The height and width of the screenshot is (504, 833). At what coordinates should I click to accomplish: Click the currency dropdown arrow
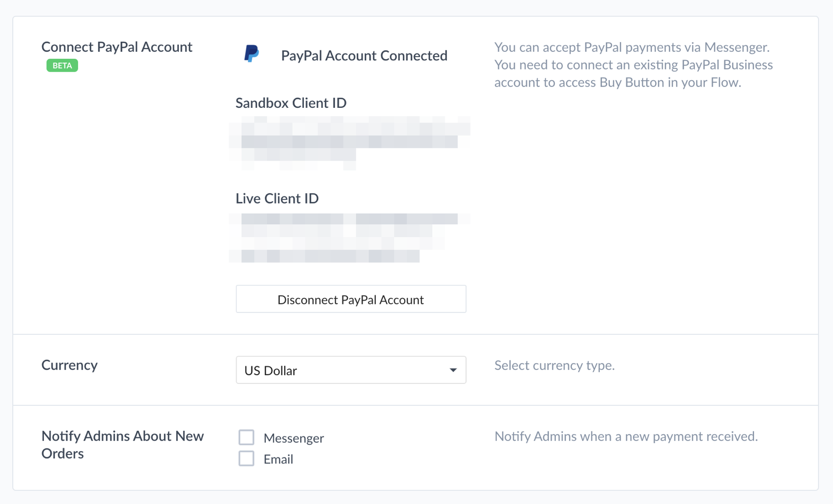point(453,370)
